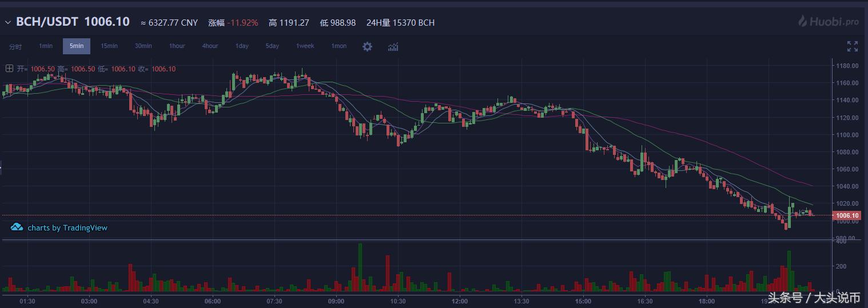Click the TradingView cloud logo
The height and width of the screenshot is (308, 868).
[17, 227]
